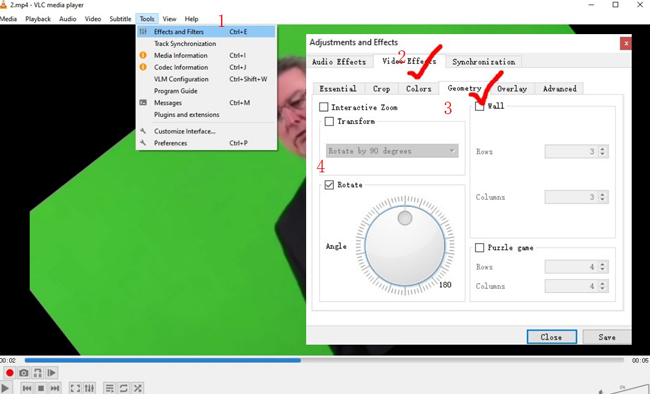Viewport: 650px width, 394px height.
Task: Click the Puzzle game Columns input field
Action: tap(571, 286)
